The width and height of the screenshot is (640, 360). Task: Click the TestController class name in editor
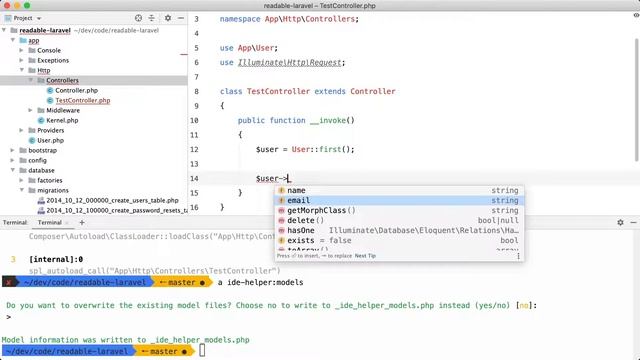[x=278, y=91]
